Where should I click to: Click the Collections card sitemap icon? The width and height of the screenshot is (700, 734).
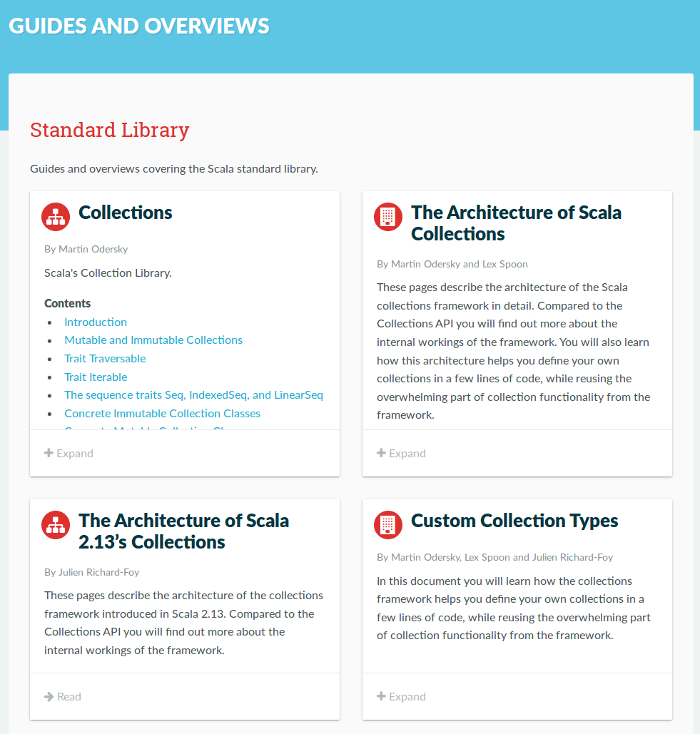click(56, 217)
